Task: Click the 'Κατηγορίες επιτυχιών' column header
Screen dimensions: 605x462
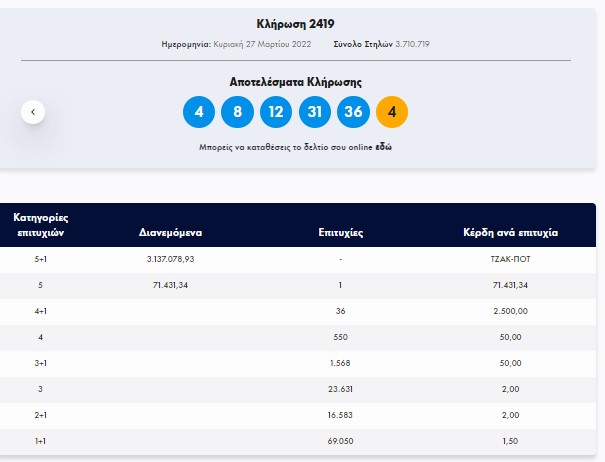Action: pyautogui.click(x=41, y=224)
